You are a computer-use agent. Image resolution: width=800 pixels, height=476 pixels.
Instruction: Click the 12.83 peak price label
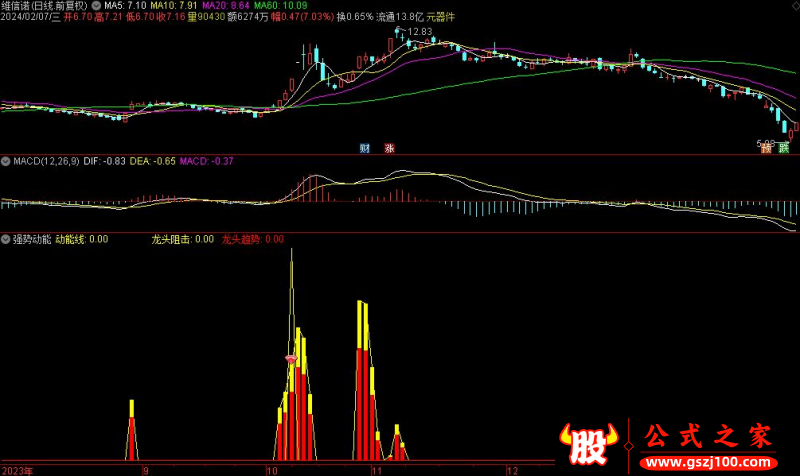point(420,32)
